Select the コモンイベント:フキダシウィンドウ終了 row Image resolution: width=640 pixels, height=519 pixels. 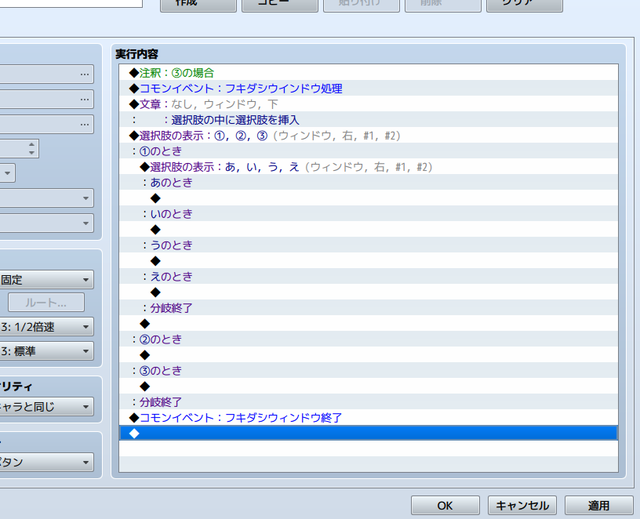369,418
